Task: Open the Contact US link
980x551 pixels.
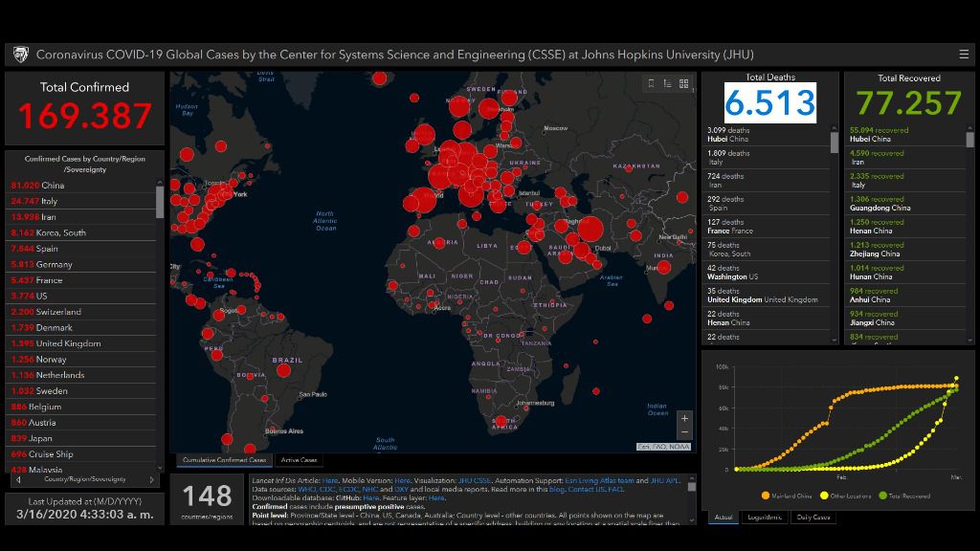Action: click(x=587, y=489)
